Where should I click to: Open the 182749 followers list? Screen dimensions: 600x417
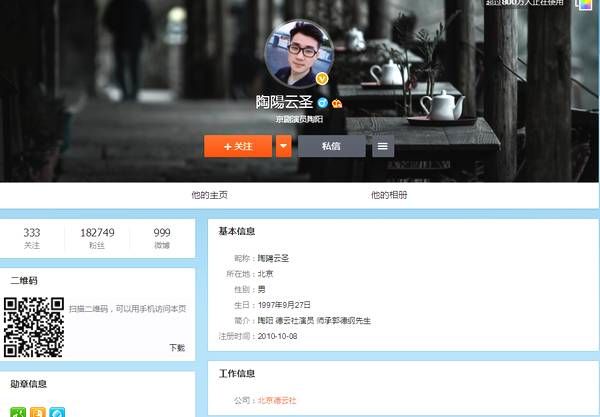(x=97, y=238)
